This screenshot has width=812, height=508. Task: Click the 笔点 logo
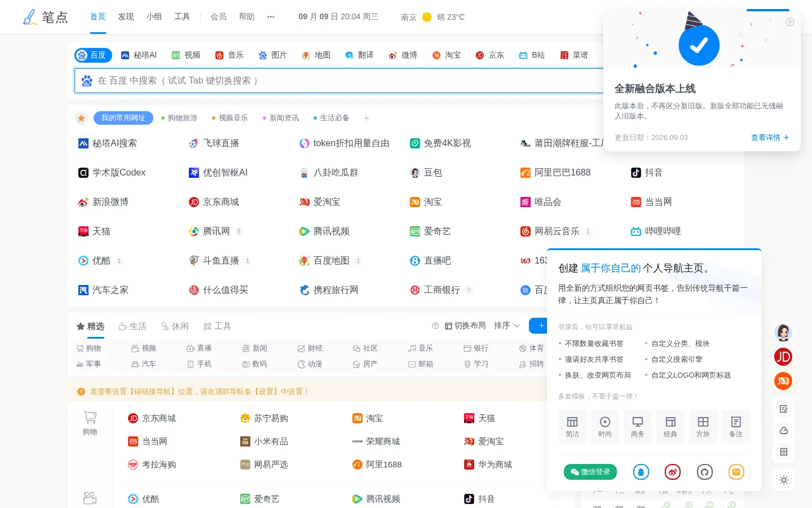pyautogui.click(x=45, y=17)
